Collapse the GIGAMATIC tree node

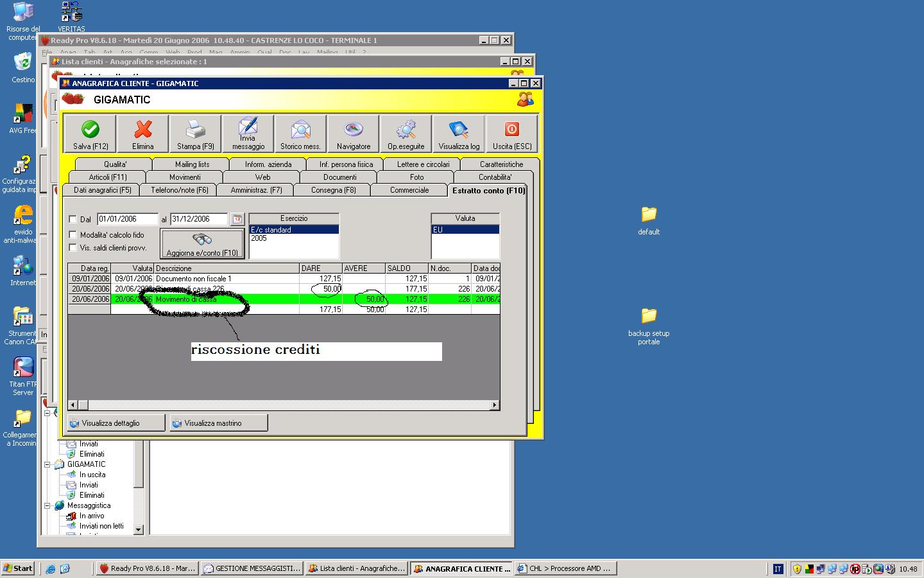47,464
